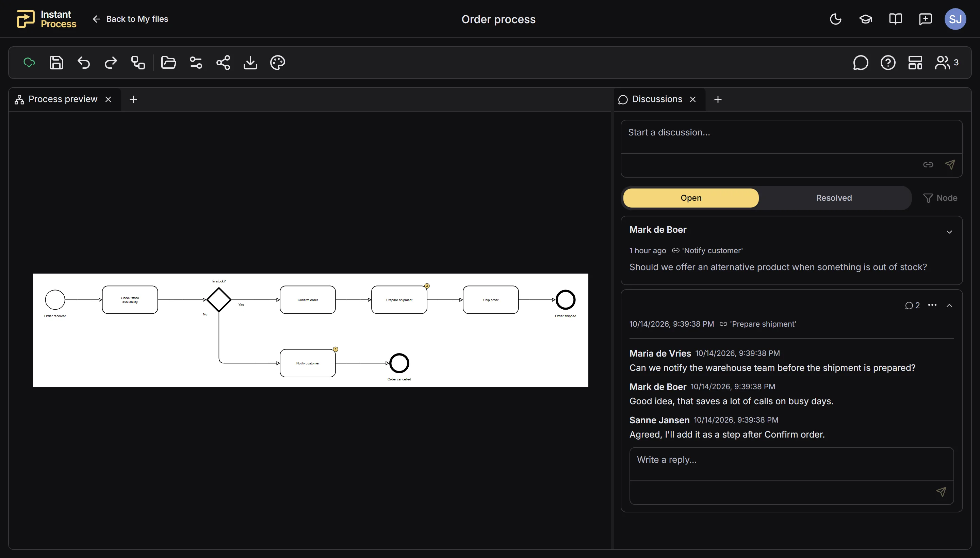The height and width of the screenshot is (558, 980).
Task: Send the reply in Prepare shipment thread
Action: 941,492
